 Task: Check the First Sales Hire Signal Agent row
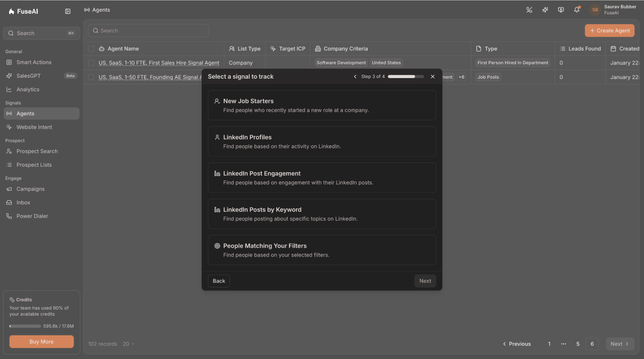click(91, 63)
